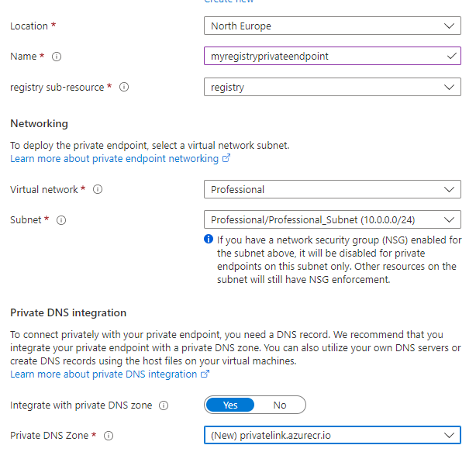
Task: Click the Subnet info icon
Action: pos(61,220)
